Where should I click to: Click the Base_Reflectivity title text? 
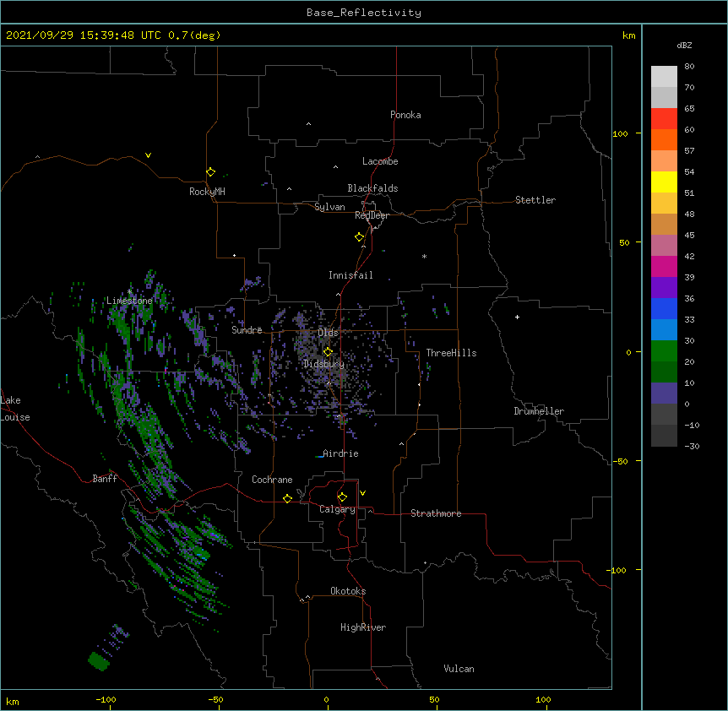coord(364,13)
